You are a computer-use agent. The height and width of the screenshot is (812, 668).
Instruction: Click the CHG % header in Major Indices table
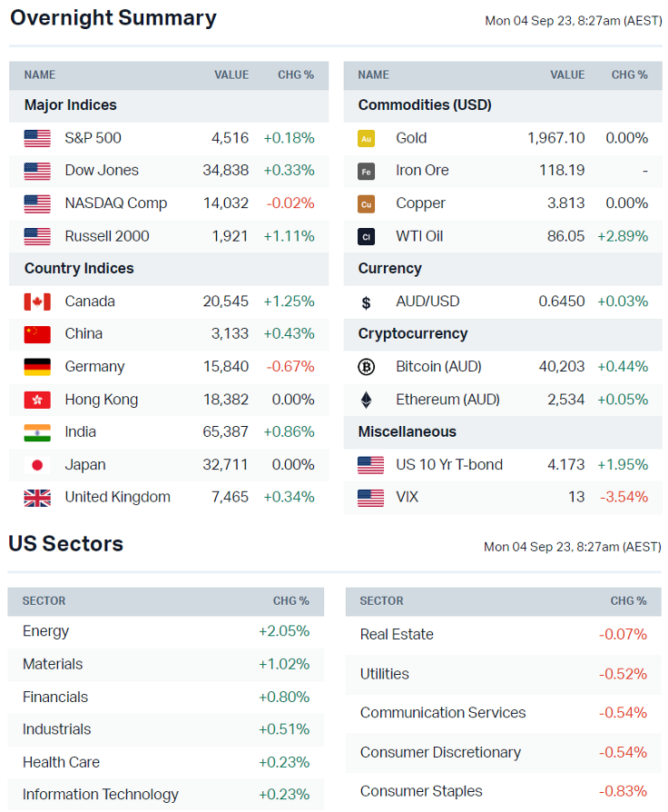[x=295, y=75]
